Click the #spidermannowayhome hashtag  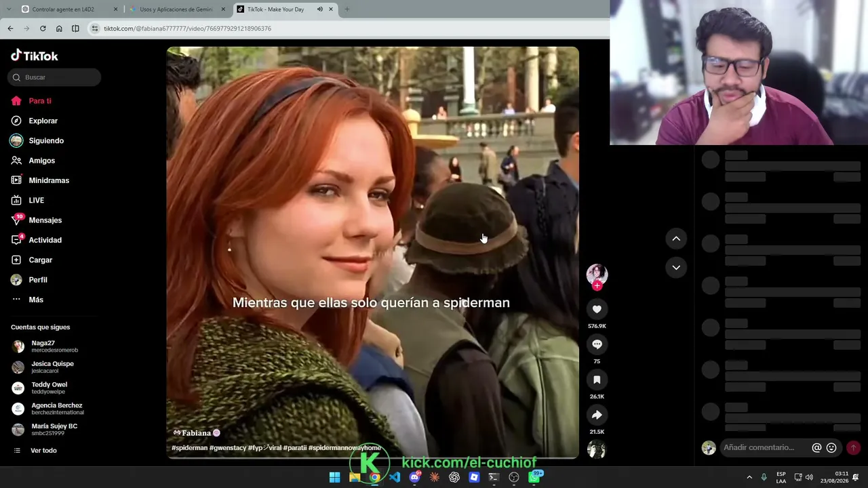click(344, 448)
